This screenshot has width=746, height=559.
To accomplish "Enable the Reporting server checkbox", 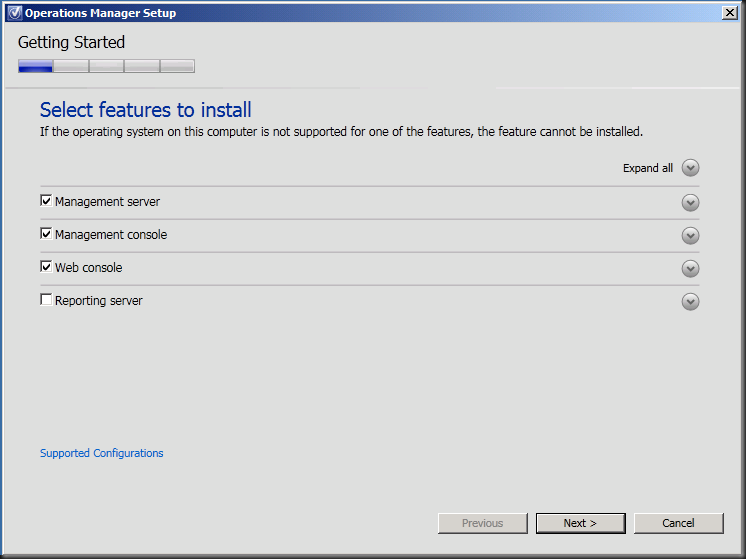I will 46,300.
